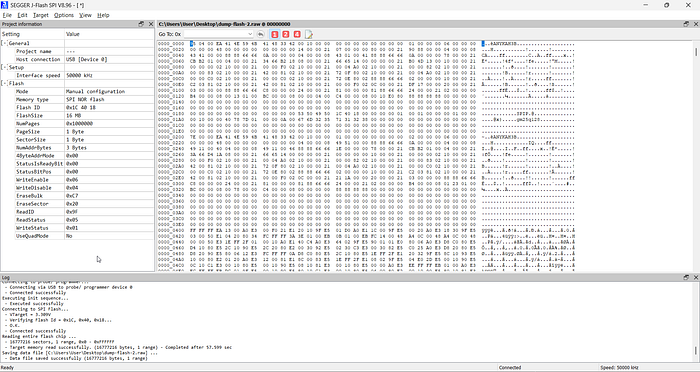Select the FlashSize row
This screenshot has height=372, width=700.
pos(77,116)
